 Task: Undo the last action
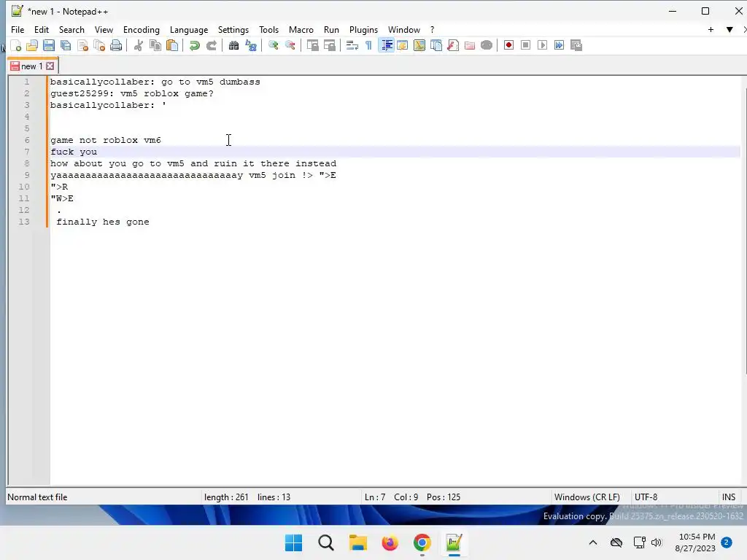(194, 45)
